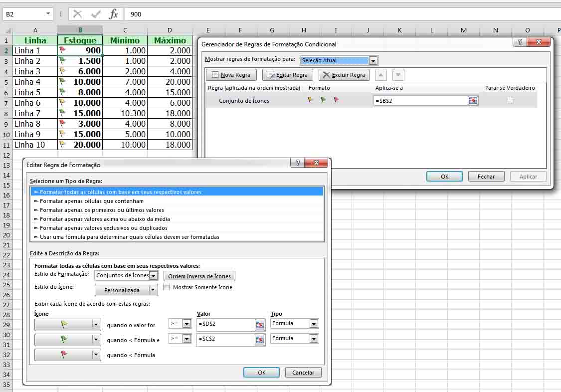This screenshot has height=392, width=561.
Task: Click range picker icon next to =$D$2
Action: point(260,325)
